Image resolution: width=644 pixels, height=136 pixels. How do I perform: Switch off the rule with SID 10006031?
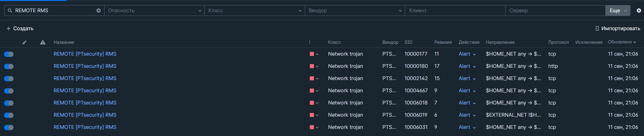pos(9,128)
